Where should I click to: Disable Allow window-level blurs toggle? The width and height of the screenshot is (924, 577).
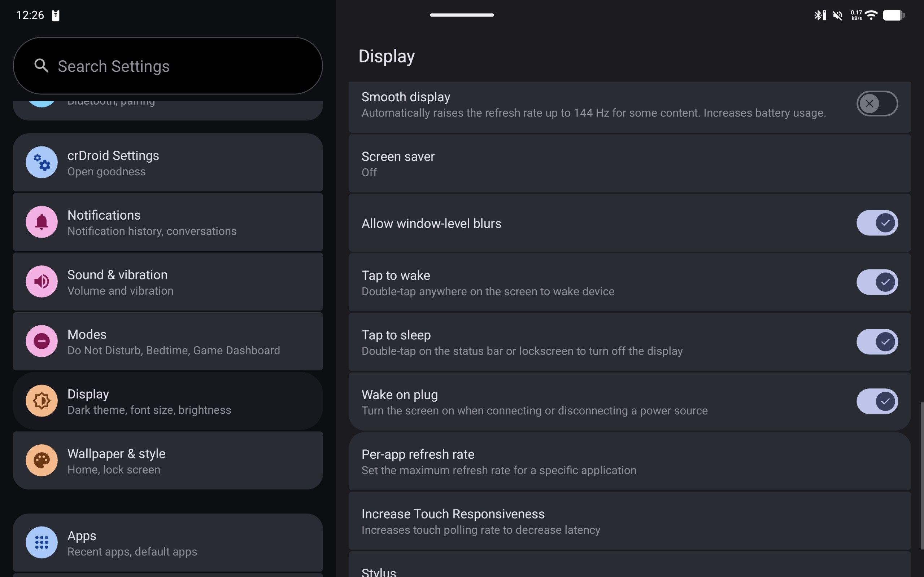[877, 223]
